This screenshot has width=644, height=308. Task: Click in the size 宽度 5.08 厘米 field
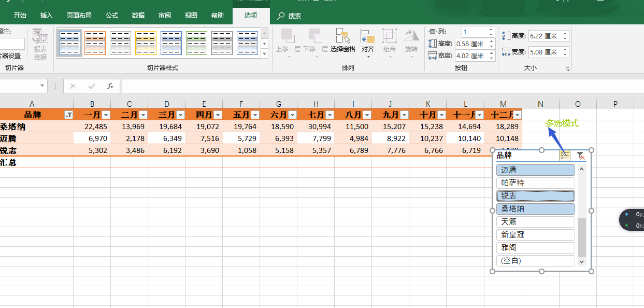[x=545, y=52]
